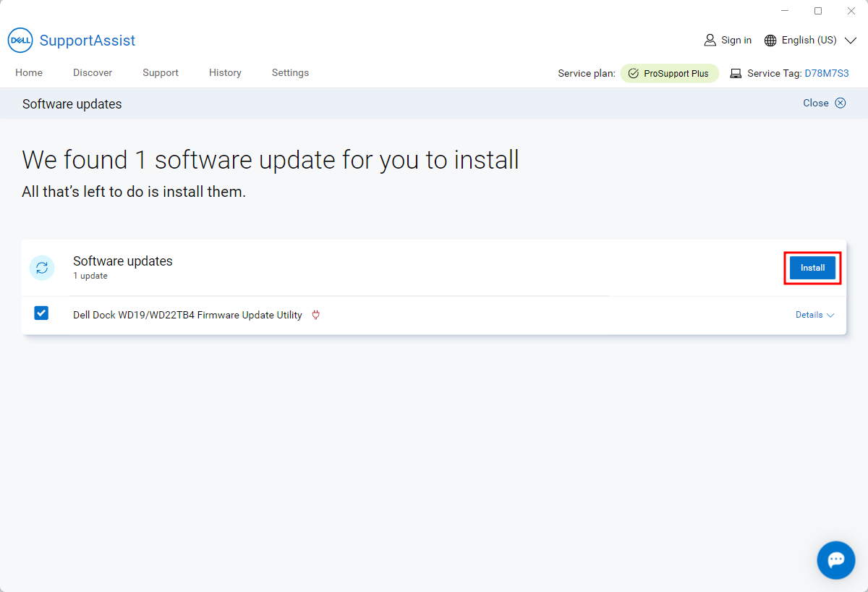The width and height of the screenshot is (868, 592).
Task: Click the '1 update' count text
Action: tap(90, 276)
